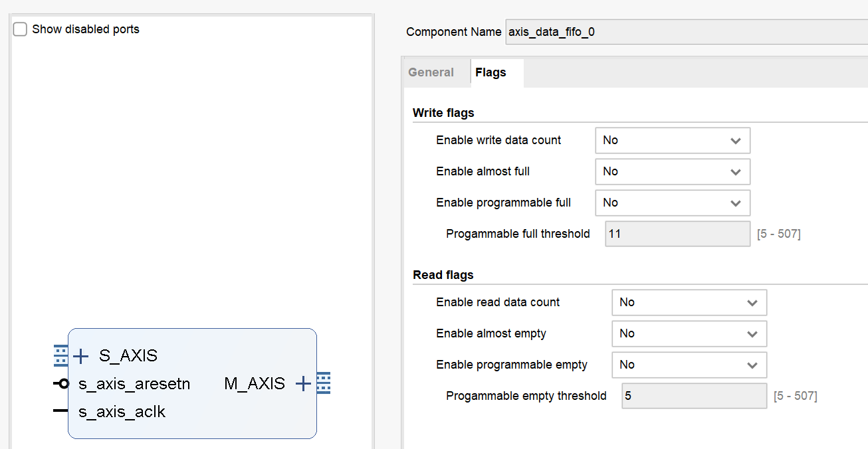Viewport: 868px width, 449px height.
Task: Click the Progammable full threshold field
Action: pyautogui.click(x=677, y=233)
